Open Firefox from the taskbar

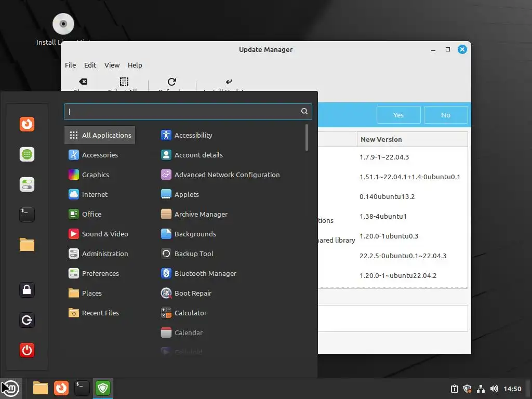click(61, 388)
